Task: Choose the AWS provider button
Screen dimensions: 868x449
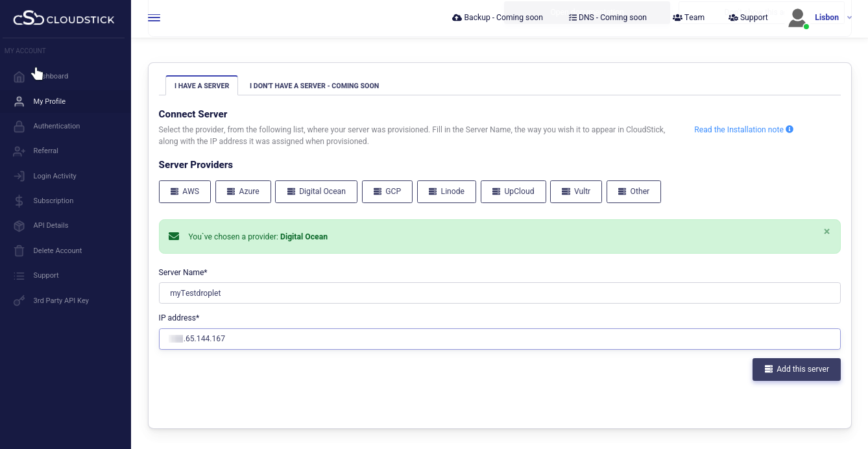Action: coord(184,191)
